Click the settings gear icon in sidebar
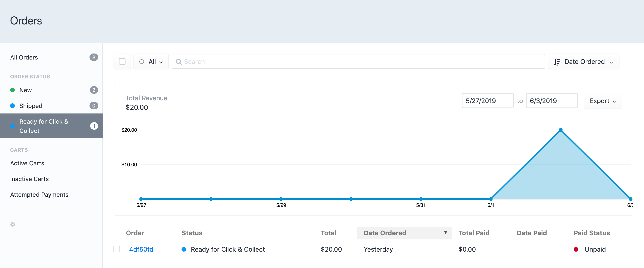 click(x=13, y=224)
